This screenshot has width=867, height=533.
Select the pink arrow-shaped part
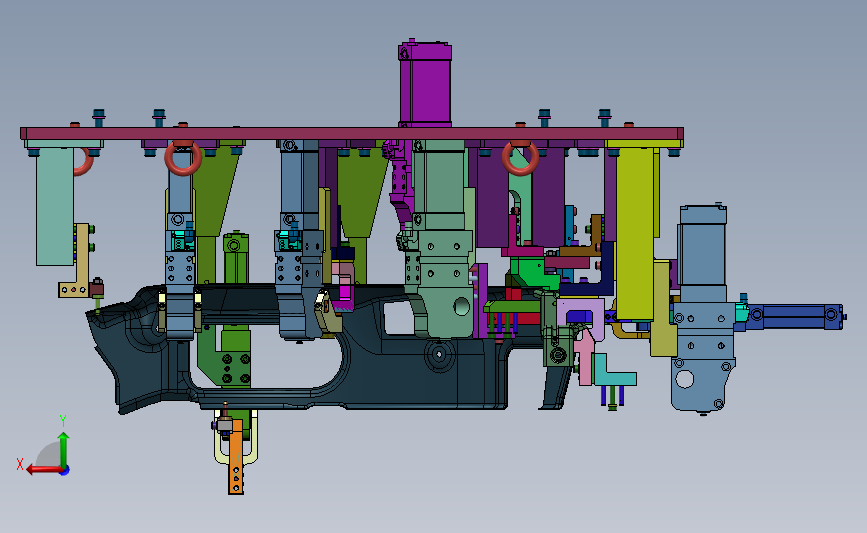[x=585, y=357]
